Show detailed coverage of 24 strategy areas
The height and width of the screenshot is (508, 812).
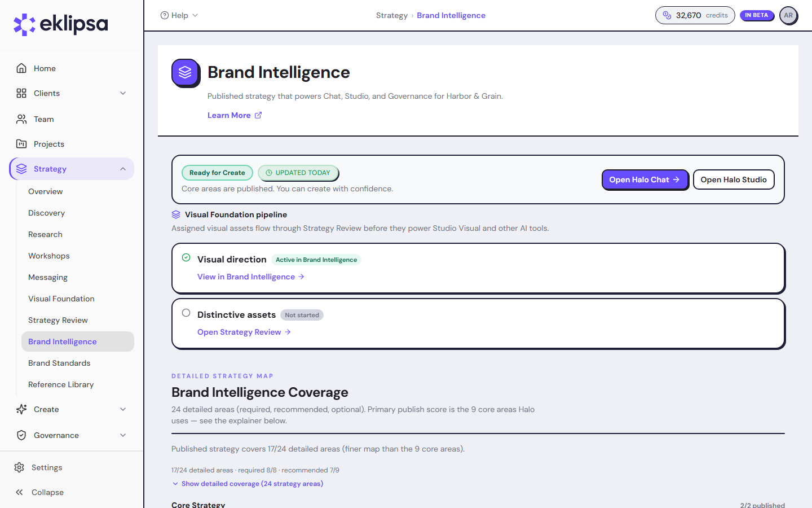coord(248,484)
